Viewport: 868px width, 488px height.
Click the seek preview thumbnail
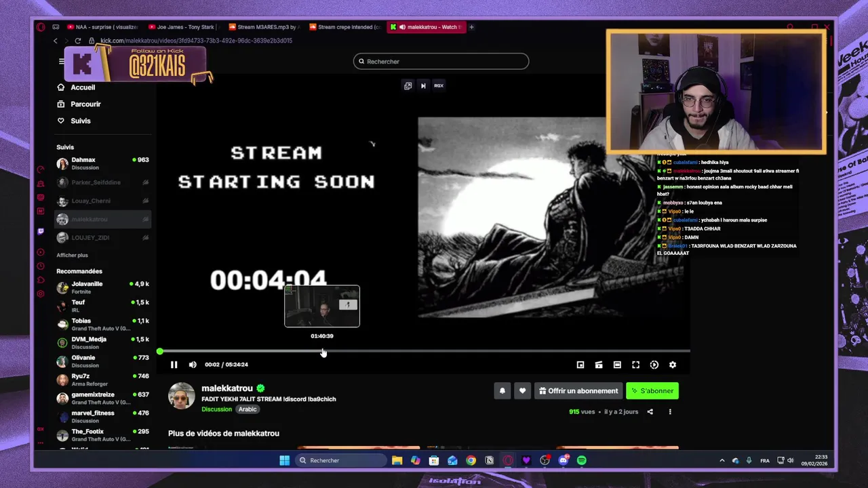tap(322, 306)
